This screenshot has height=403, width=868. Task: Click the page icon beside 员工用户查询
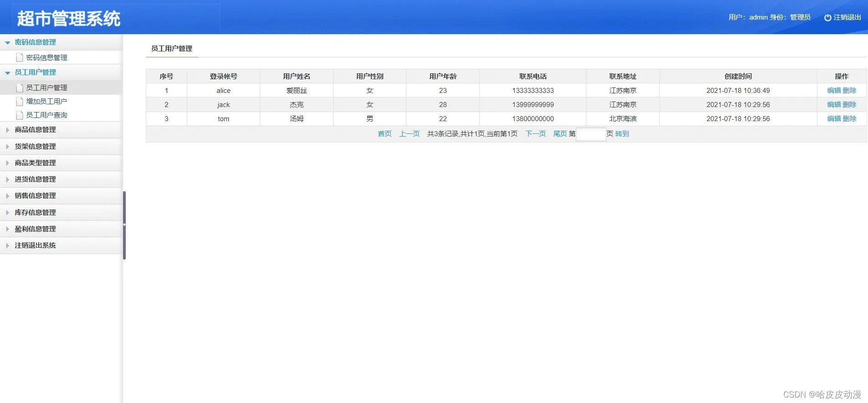pyautogui.click(x=20, y=115)
